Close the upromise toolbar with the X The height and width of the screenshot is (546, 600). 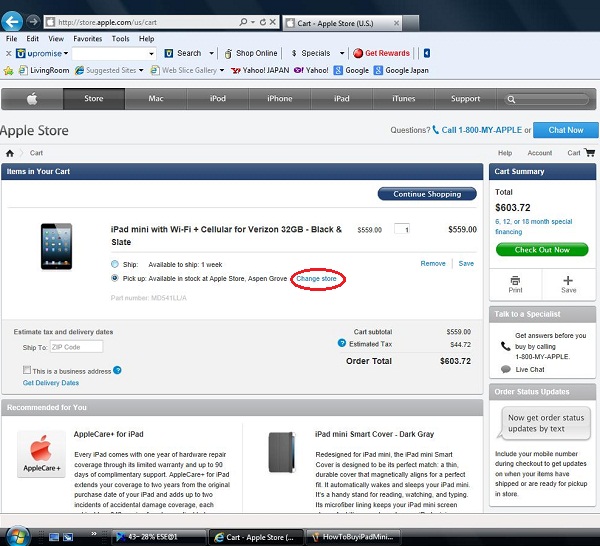8,54
